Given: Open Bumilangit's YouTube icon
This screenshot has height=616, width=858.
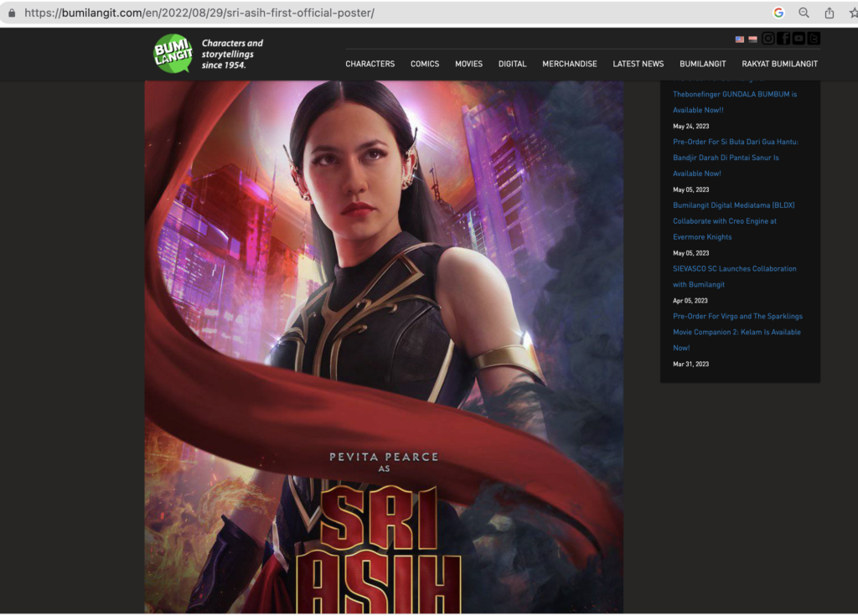Looking at the screenshot, I should [x=799, y=38].
